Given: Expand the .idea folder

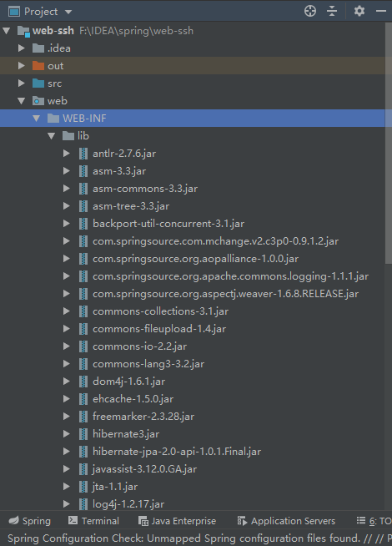Looking at the screenshot, I should (22, 48).
